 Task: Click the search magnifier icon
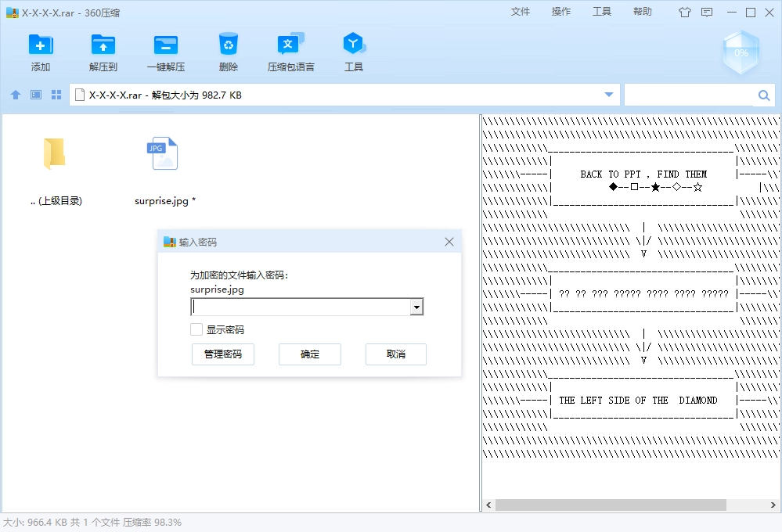pos(764,95)
